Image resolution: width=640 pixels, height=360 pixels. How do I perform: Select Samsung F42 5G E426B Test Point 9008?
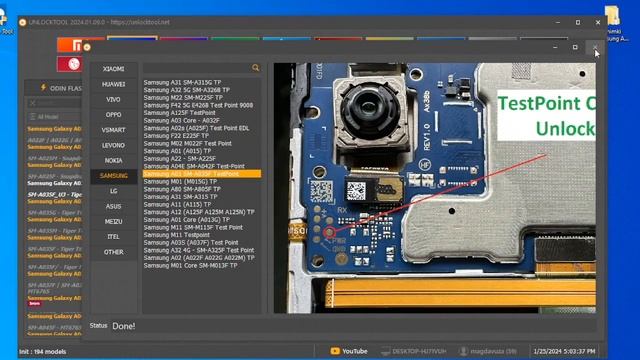[198, 105]
